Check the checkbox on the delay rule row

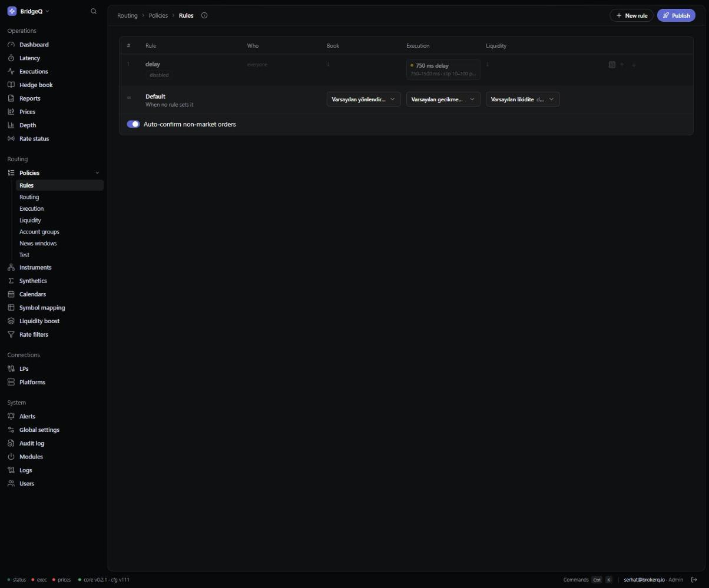tap(612, 65)
